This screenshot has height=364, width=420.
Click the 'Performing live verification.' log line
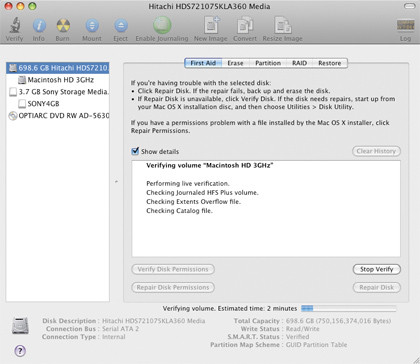pos(188,183)
